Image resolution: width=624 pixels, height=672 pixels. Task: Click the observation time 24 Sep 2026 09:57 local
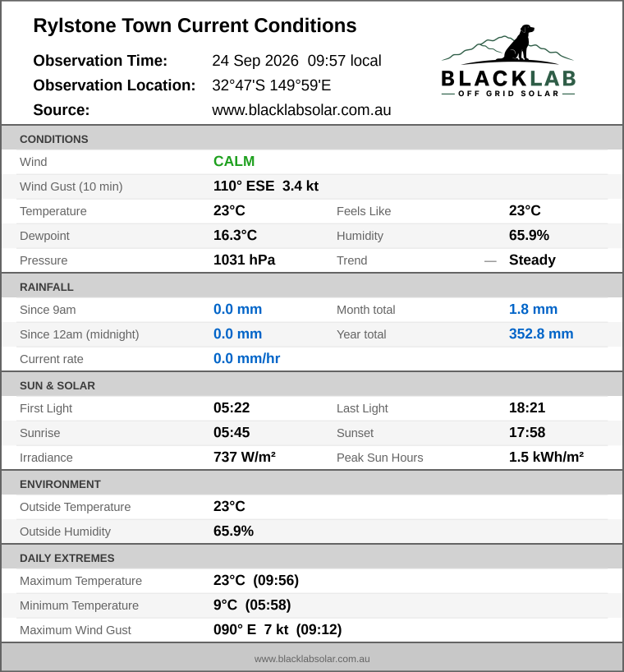coord(296,61)
